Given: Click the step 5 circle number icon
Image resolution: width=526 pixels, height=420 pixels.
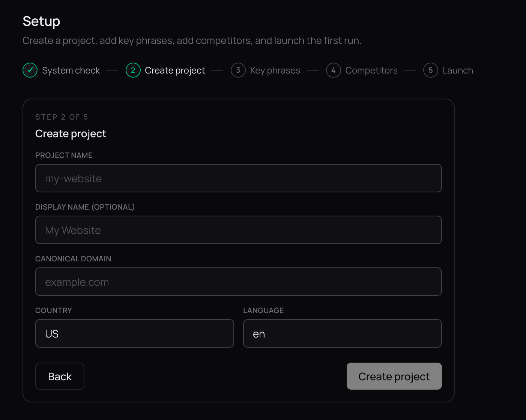Looking at the screenshot, I should 430,70.
